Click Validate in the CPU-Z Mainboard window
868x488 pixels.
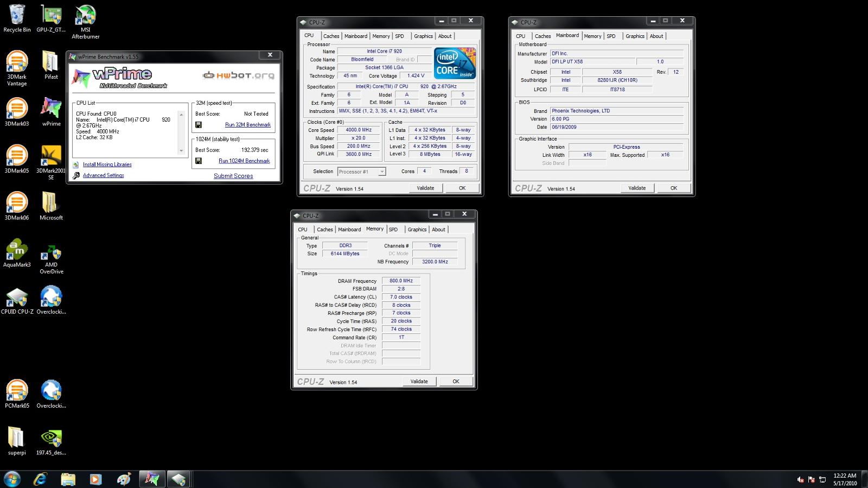(637, 188)
